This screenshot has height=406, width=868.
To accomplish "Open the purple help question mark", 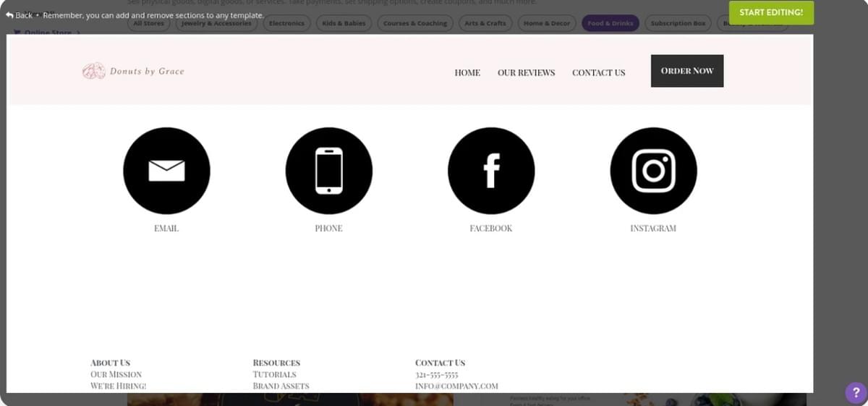I will [854, 392].
